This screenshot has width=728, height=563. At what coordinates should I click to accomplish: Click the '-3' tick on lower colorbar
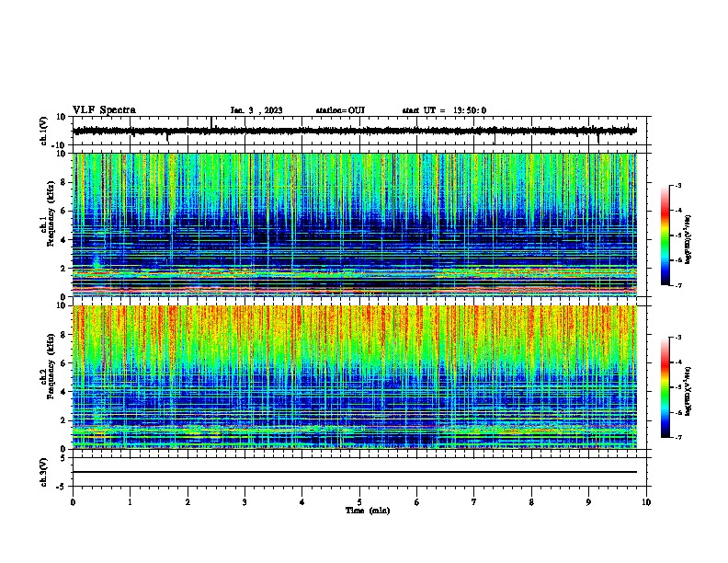click(x=678, y=338)
